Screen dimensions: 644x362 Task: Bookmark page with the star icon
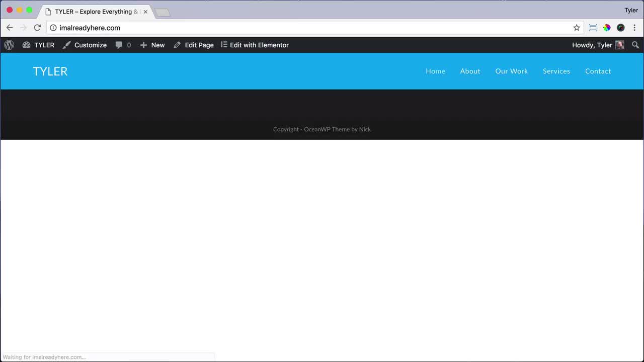point(577,28)
